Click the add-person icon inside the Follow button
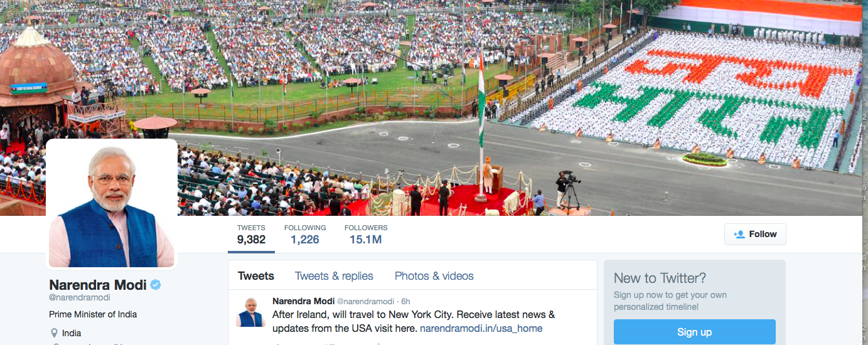Viewport: 868px width, 345px height. coord(739,234)
